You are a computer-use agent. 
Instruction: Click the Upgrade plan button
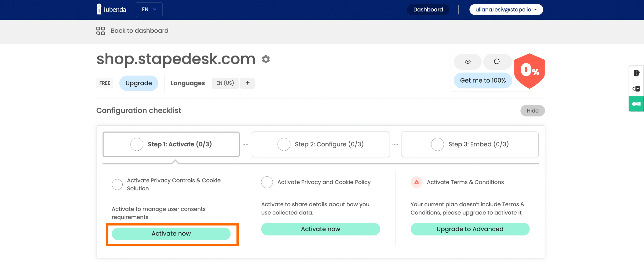(x=139, y=83)
